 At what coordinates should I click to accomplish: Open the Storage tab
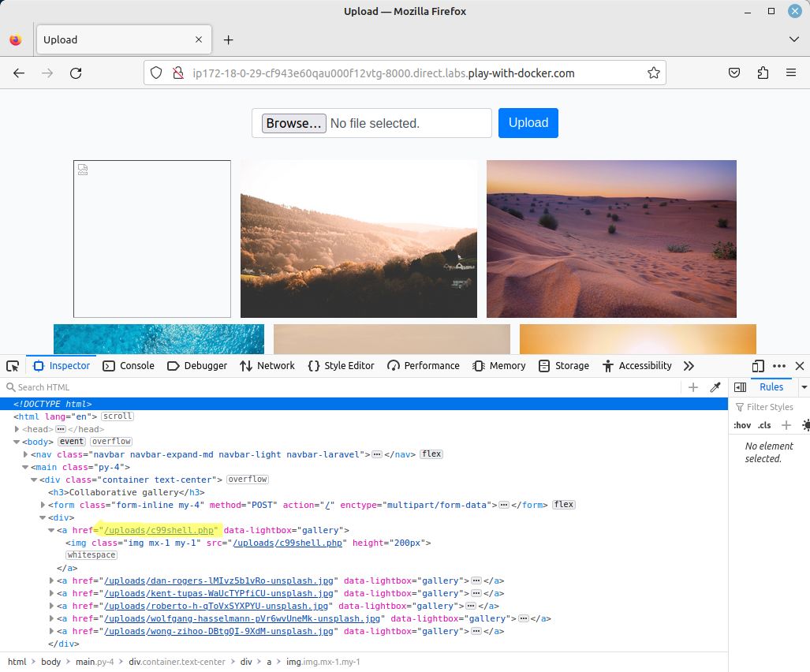[564, 366]
